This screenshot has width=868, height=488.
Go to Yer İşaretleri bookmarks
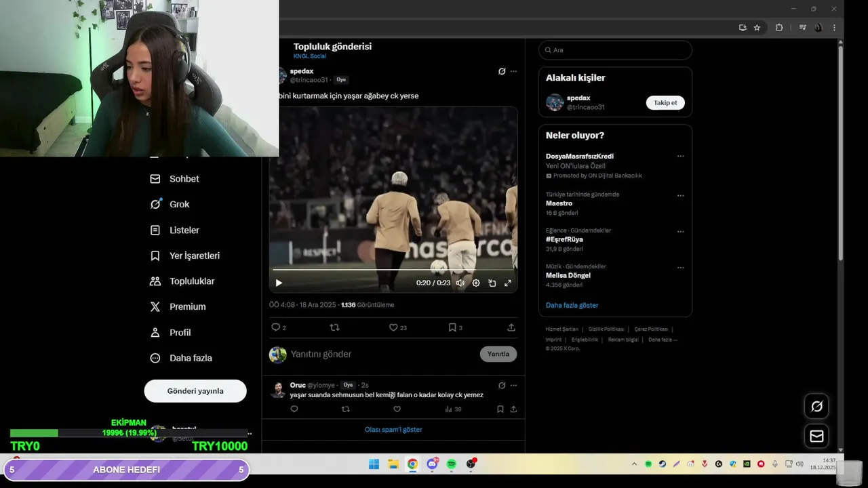coord(184,256)
